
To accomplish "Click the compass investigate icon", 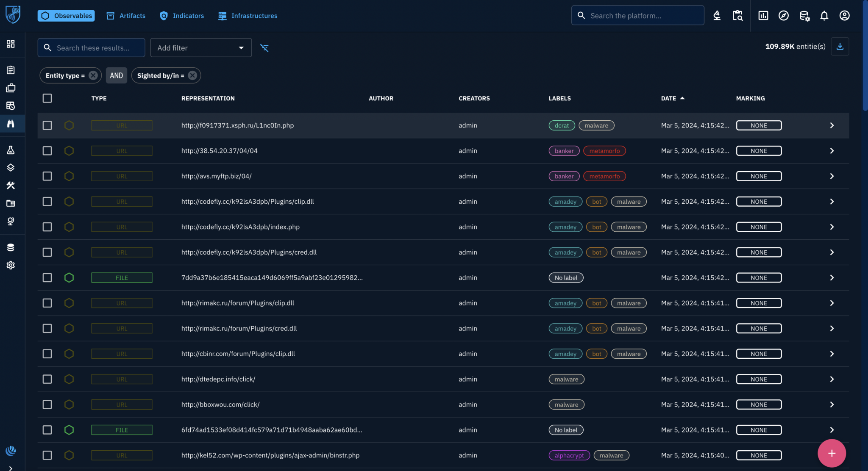I will pos(783,16).
